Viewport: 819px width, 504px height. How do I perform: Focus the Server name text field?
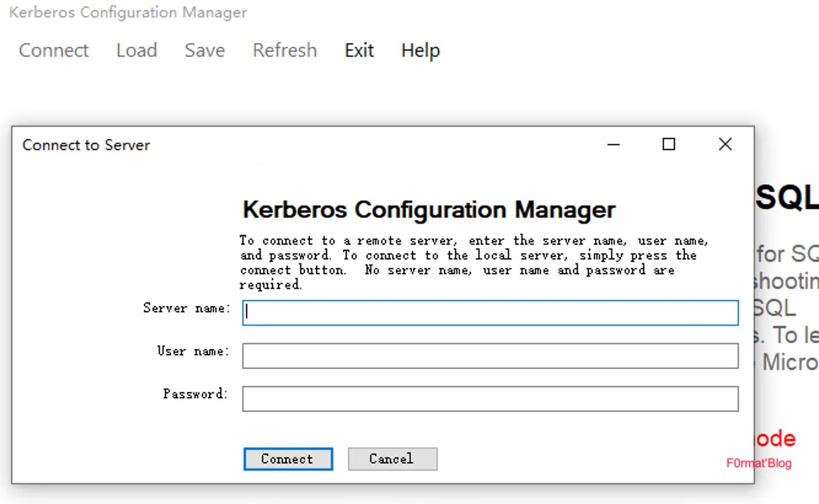[x=490, y=313]
